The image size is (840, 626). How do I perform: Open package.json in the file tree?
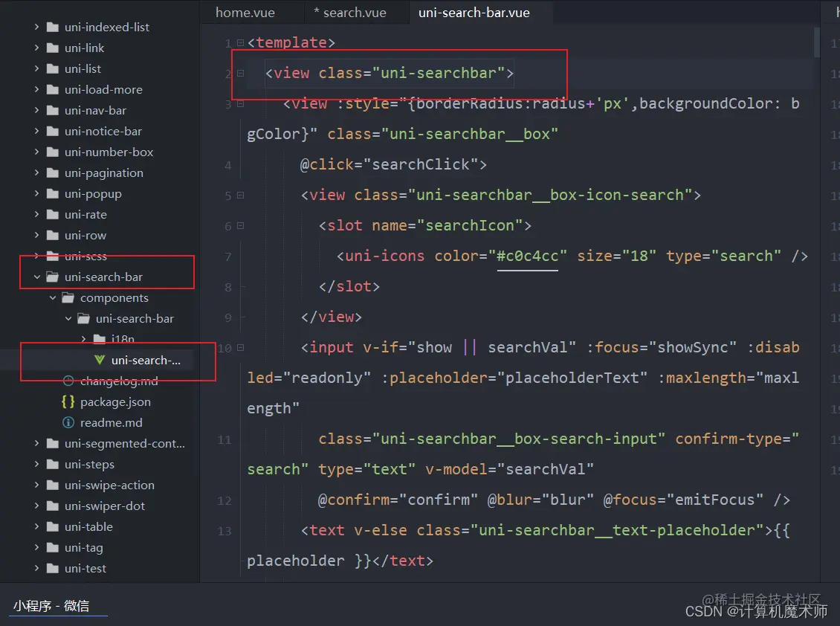(115, 402)
